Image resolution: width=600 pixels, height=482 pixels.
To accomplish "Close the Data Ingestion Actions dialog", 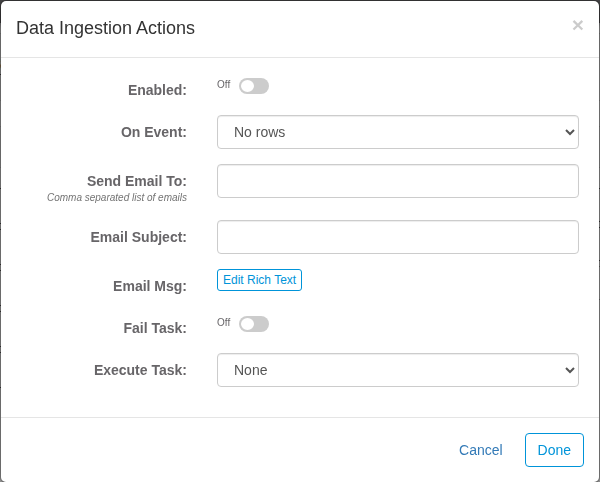I will coord(577,25).
